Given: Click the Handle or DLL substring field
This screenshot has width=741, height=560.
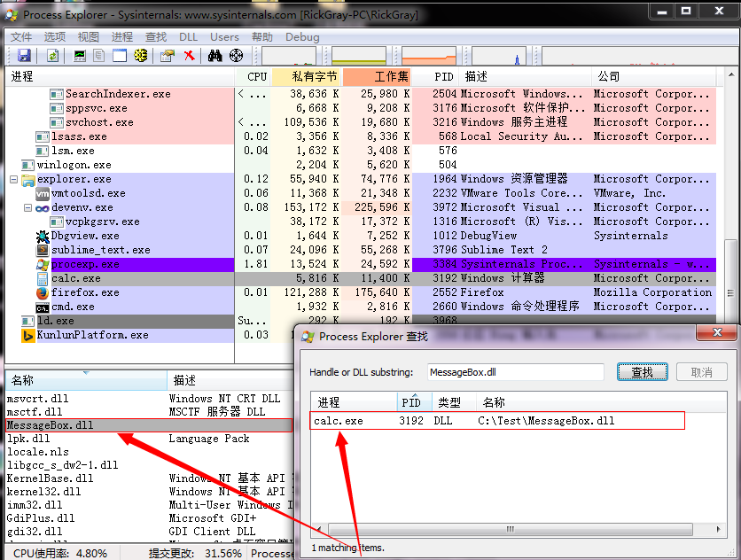Looking at the screenshot, I should tap(516, 372).
